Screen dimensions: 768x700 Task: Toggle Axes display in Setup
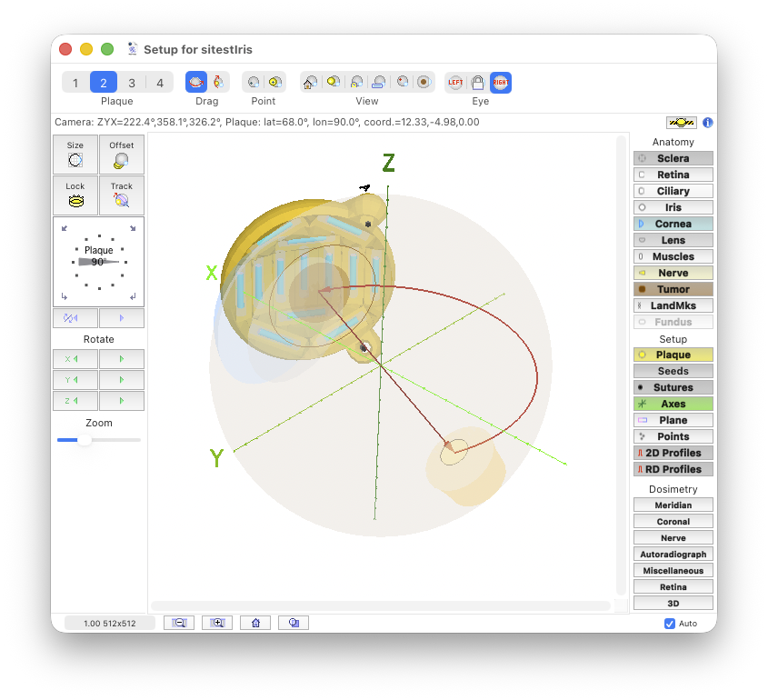(673, 404)
